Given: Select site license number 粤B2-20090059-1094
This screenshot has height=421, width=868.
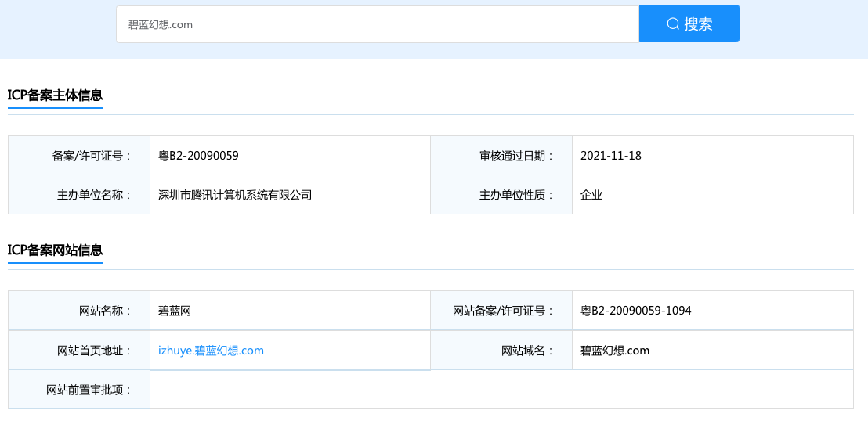Looking at the screenshot, I should point(635,311).
